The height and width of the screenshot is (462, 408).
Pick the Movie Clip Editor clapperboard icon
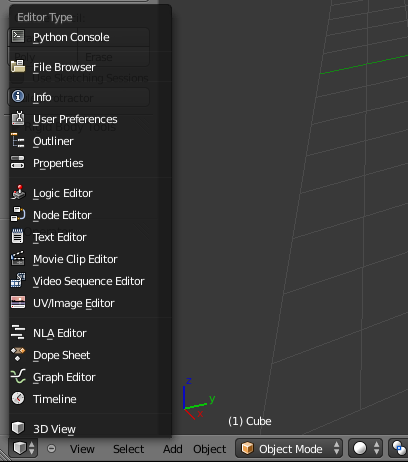18,258
